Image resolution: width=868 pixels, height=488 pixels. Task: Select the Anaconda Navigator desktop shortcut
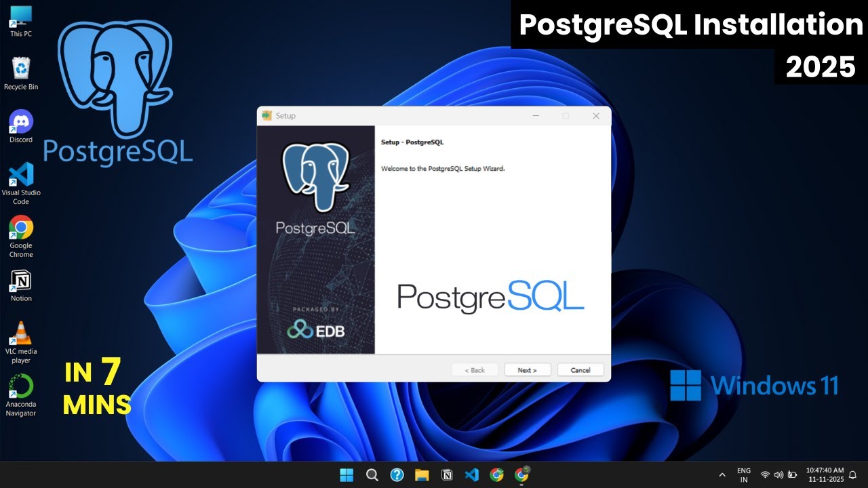[x=21, y=396]
